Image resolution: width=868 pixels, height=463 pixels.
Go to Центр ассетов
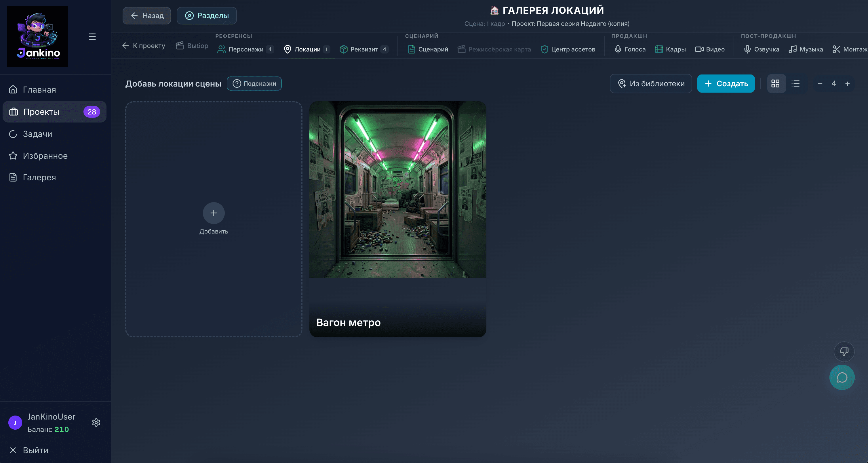click(568, 49)
